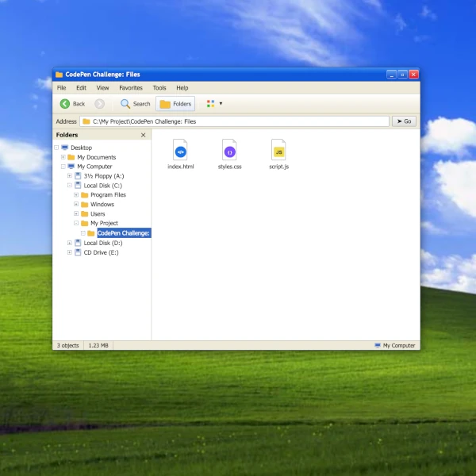476x476 pixels.
Task: Click the Windows folder icon
Action: (x=85, y=205)
